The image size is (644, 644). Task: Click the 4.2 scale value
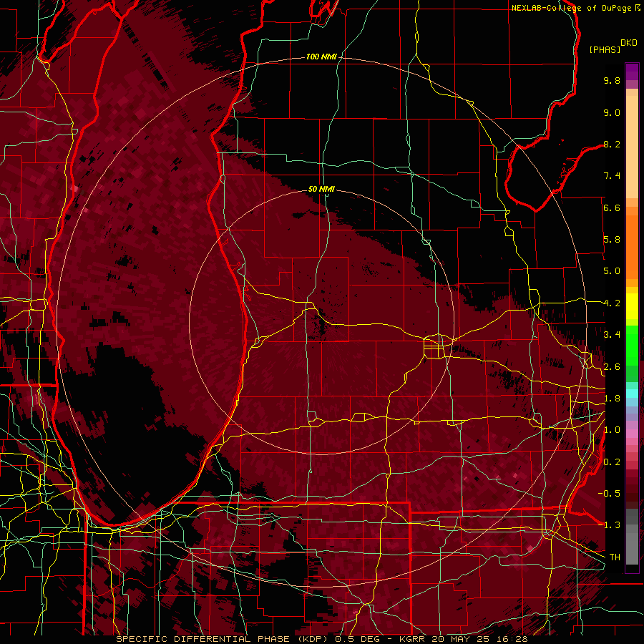pyautogui.click(x=612, y=303)
